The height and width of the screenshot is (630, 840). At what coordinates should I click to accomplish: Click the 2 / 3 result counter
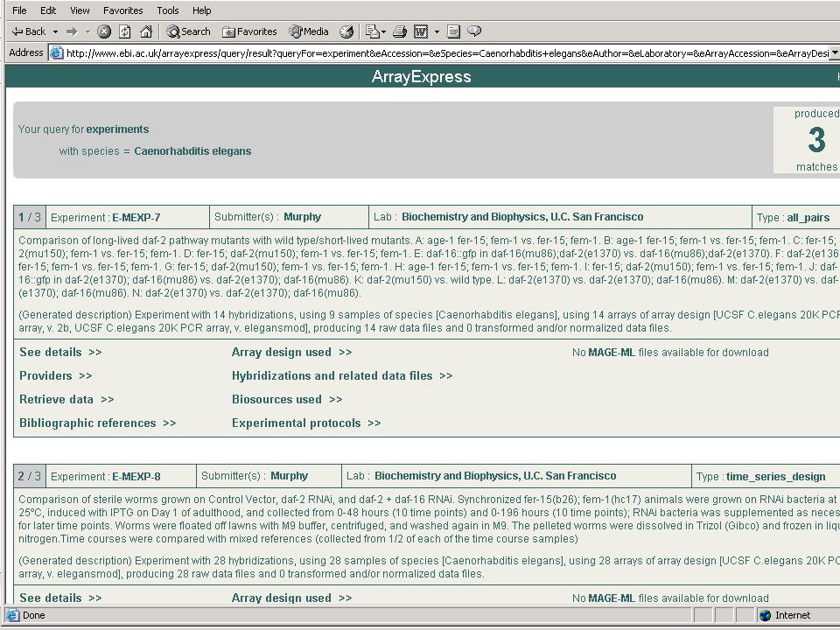tap(30, 476)
